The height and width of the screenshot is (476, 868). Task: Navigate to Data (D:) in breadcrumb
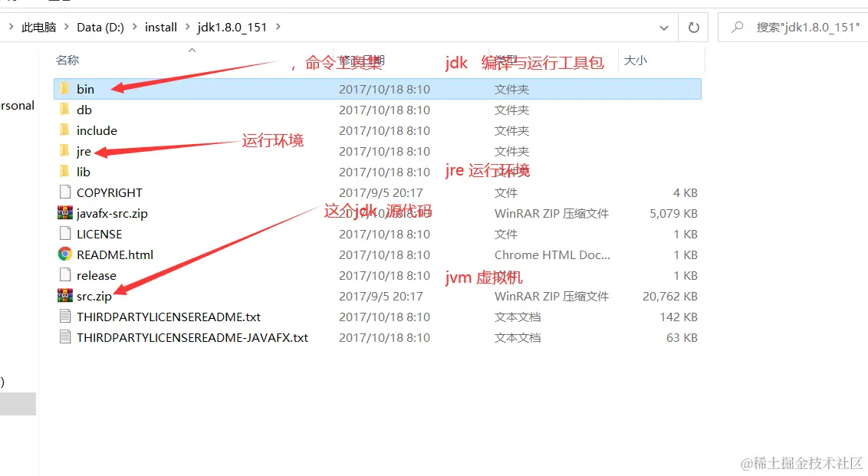tap(100, 27)
